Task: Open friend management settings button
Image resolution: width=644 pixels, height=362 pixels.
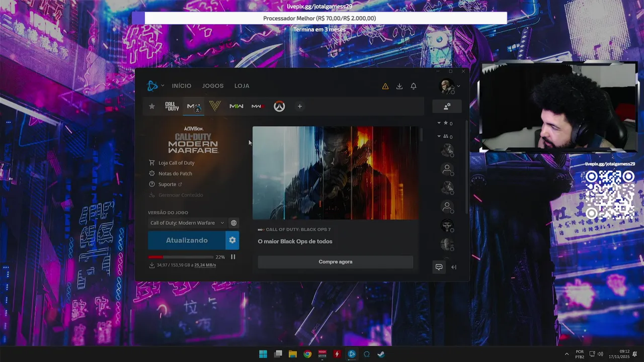Action: click(447, 107)
